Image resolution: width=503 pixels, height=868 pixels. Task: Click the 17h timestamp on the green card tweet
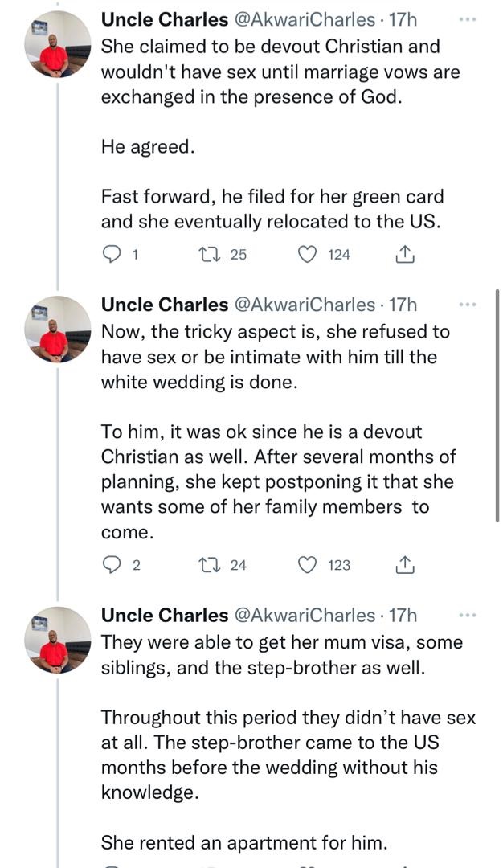[x=403, y=19]
